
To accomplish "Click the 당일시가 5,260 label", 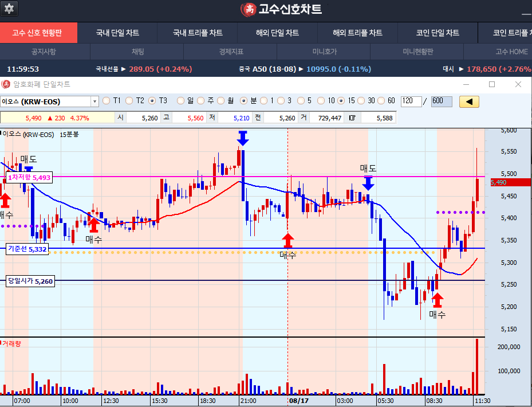I will click(30, 281).
